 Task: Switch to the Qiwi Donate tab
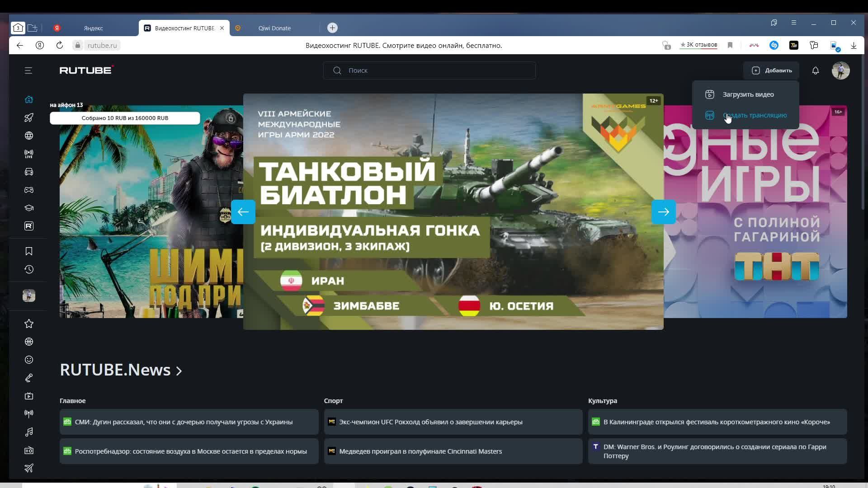tap(274, 28)
